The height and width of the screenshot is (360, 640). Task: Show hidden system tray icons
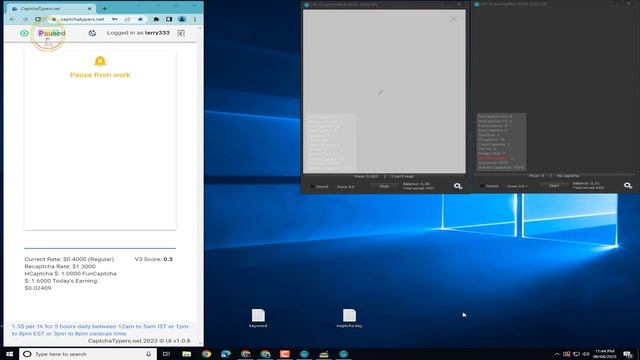tap(557, 354)
